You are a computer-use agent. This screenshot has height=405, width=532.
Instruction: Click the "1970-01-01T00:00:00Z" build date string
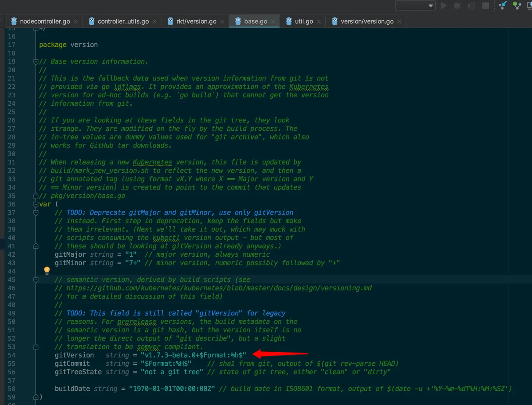(172, 389)
